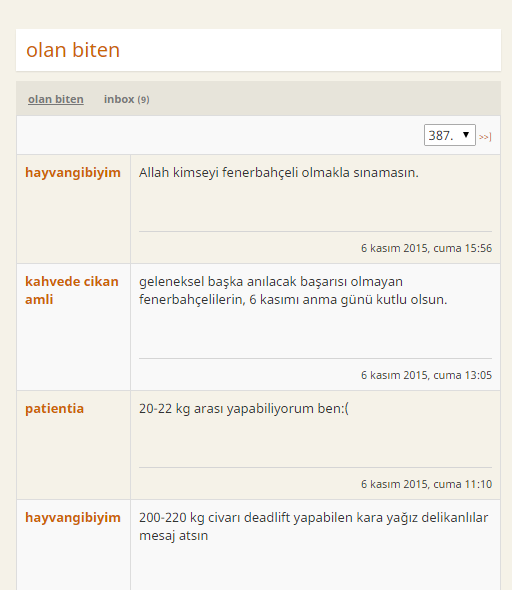Click the unread count (9) next to inbox
This screenshot has height=590, width=512.
tap(143, 100)
